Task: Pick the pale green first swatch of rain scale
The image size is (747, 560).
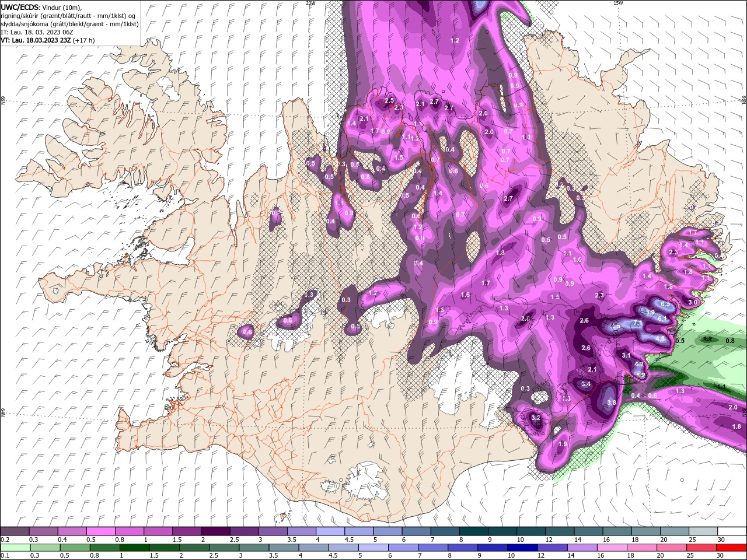Action: tap(15, 548)
